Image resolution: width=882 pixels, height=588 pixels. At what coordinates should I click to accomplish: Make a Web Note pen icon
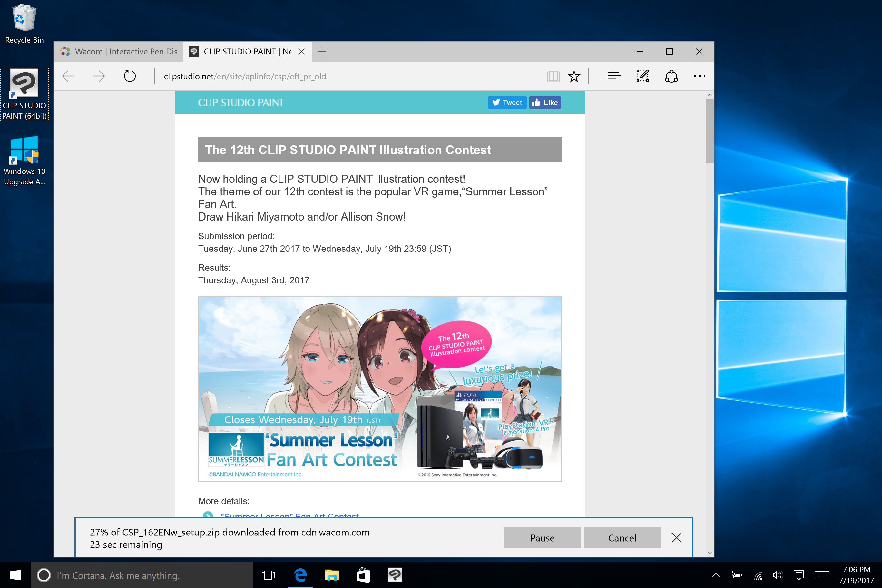[x=642, y=76]
